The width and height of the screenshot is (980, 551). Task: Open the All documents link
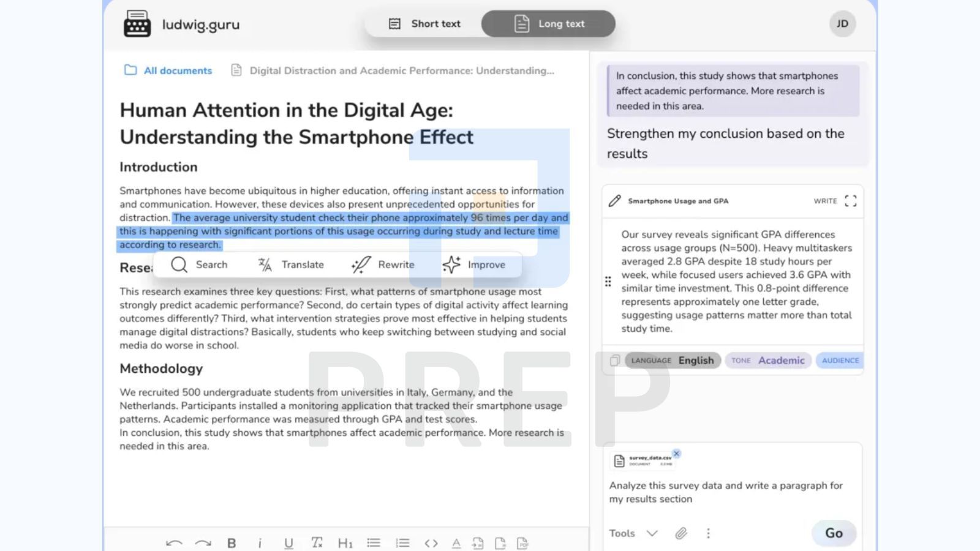[x=168, y=70]
